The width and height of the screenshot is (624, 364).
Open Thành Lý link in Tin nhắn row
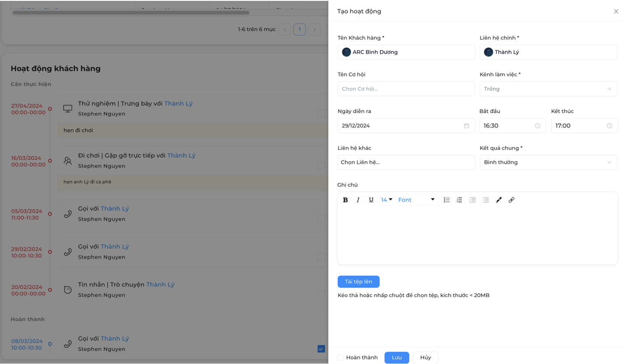161,284
